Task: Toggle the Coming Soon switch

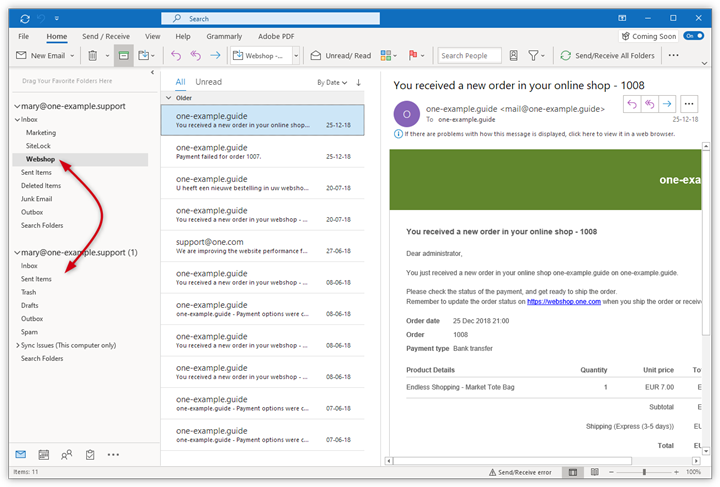Action: [x=693, y=36]
